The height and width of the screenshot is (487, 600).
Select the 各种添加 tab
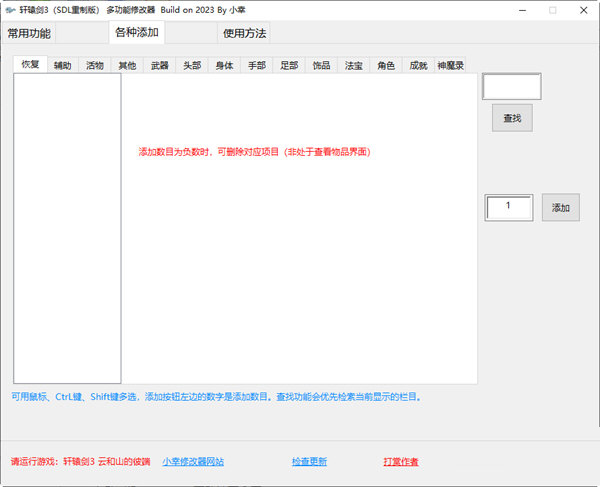(x=137, y=33)
